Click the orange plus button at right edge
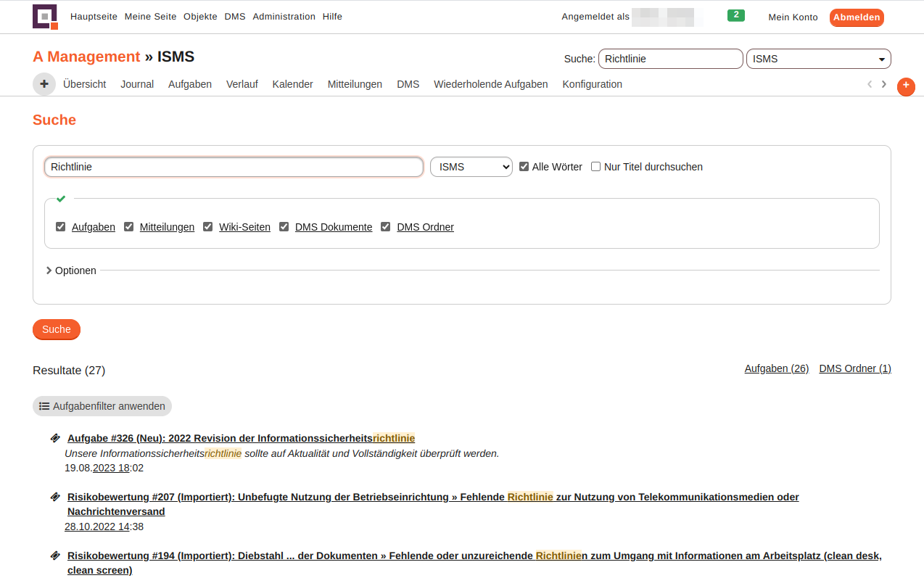924x578 pixels. (x=906, y=86)
